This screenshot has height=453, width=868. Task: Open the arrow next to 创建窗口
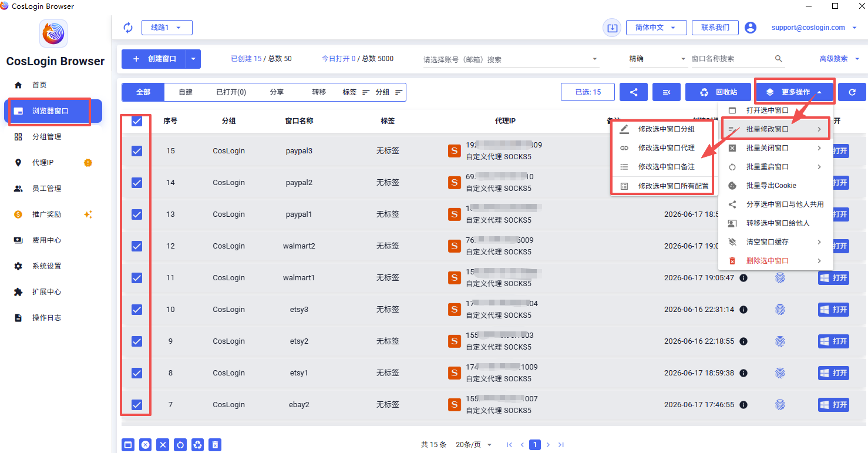point(194,59)
